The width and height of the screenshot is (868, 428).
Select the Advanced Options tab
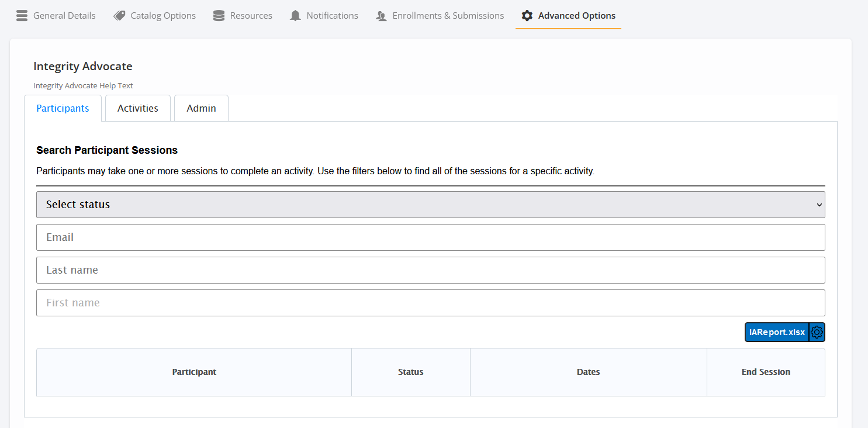568,16
